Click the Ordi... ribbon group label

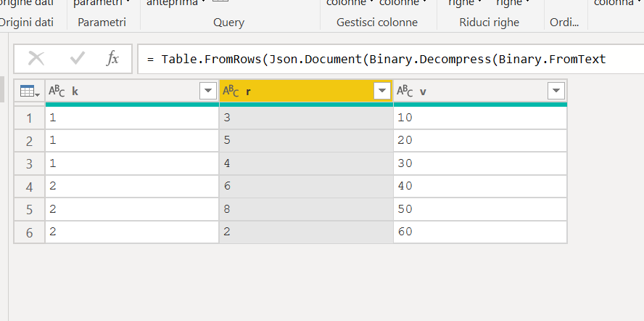click(x=564, y=23)
